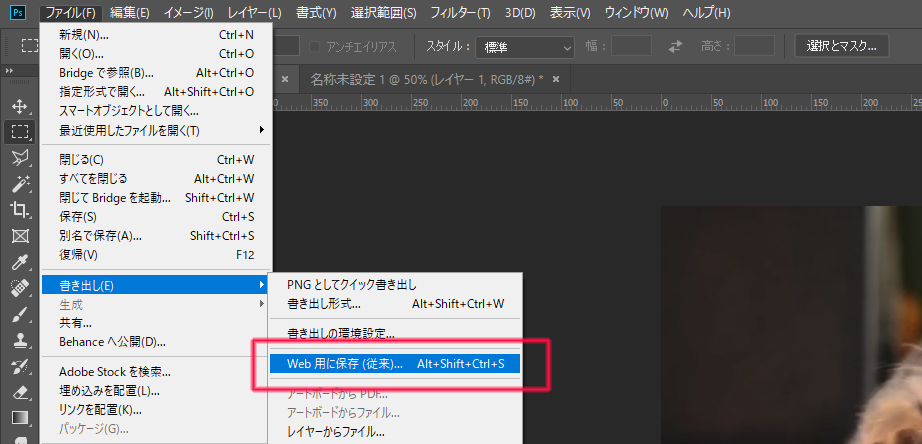This screenshot has height=444, width=922.
Task: Switch to 名称未設定 1 document tab
Action: (426, 79)
